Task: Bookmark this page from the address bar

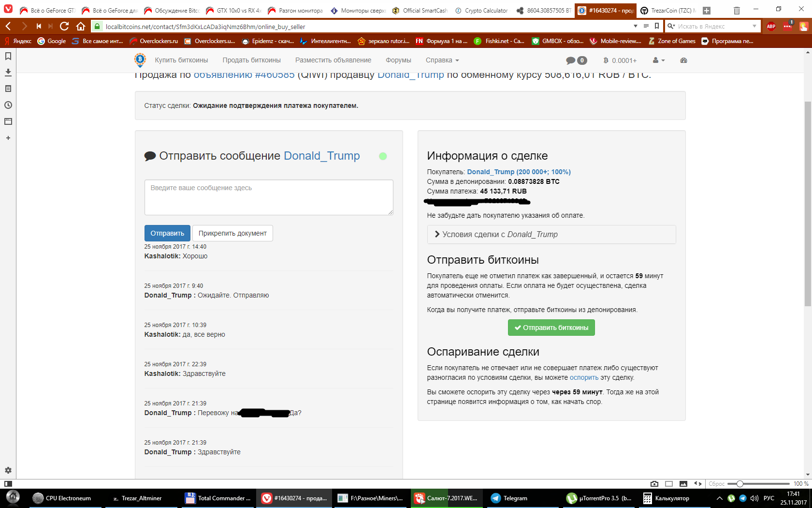Action: click(657, 26)
